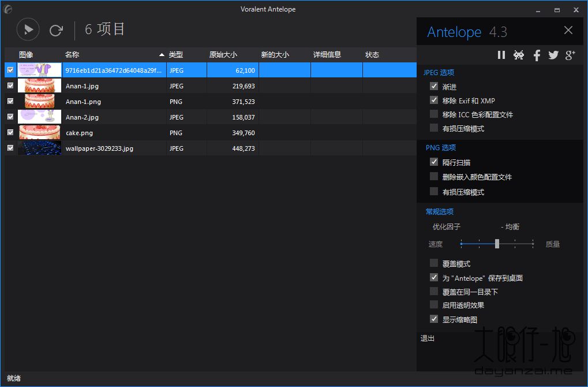Select the cake.png thumbnail
The height and width of the screenshot is (387, 588).
click(39, 132)
